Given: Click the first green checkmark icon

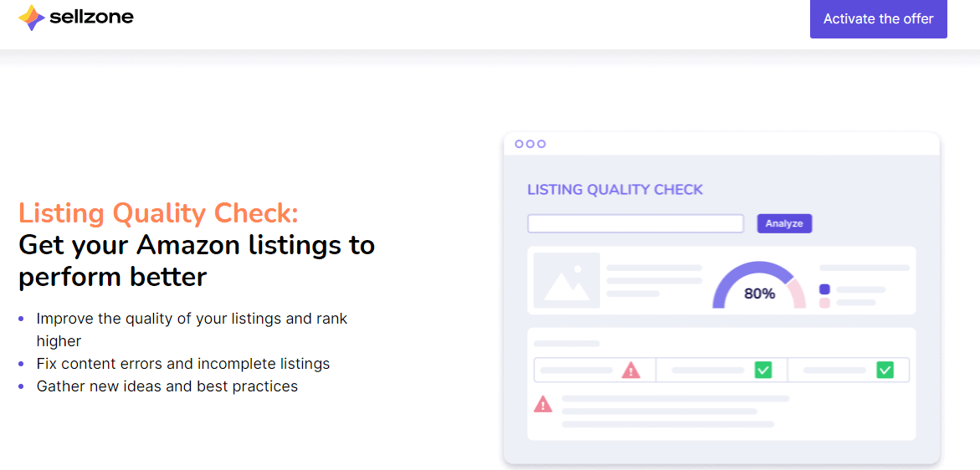Looking at the screenshot, I should click(x=763, y=370).
